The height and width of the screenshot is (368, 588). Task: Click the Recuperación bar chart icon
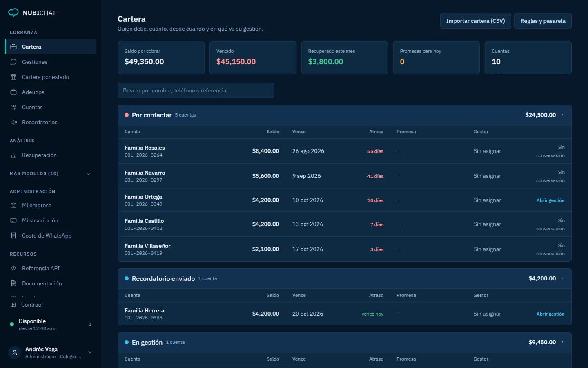(13, 155)
